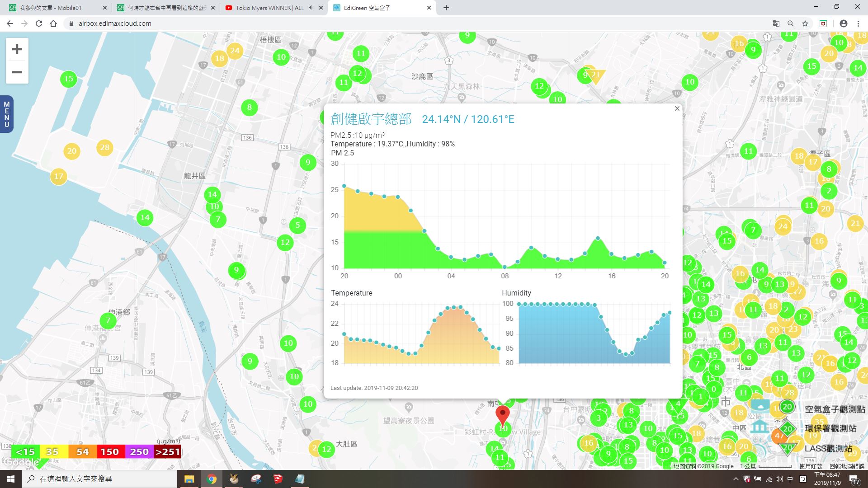Screen dimensions: 868x488
Task: Click the first PM2.5 data point at 25
Action: (x=344, y=186)
